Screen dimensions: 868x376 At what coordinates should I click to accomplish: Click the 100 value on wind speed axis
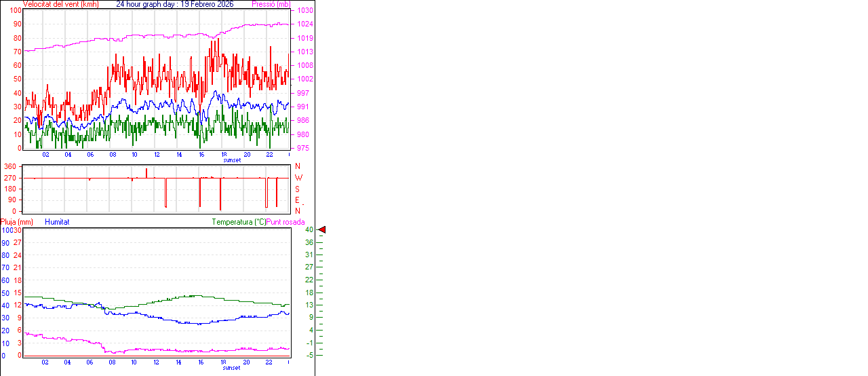coord(15,11)
